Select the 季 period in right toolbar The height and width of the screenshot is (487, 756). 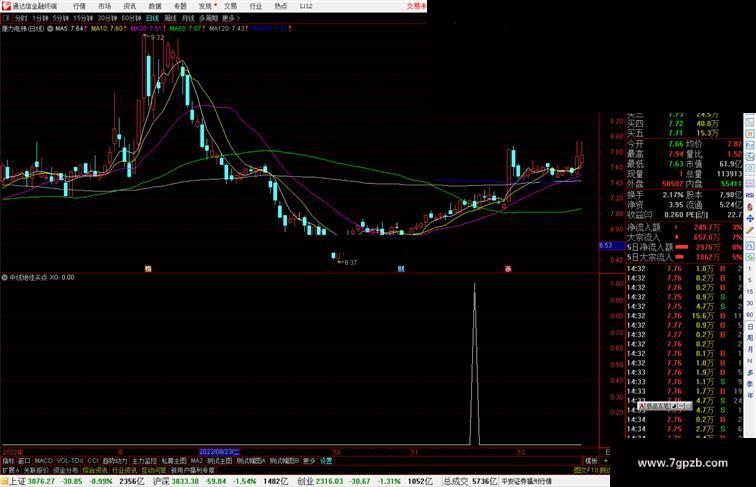750,384
